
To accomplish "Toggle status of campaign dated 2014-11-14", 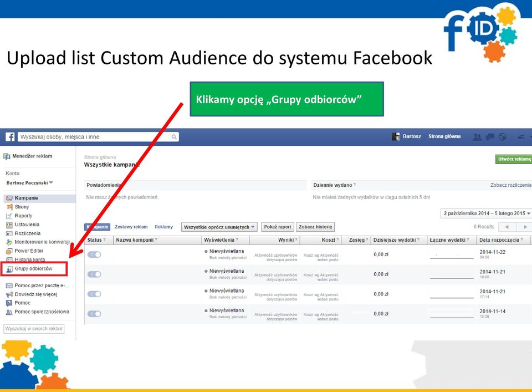I will (x=94, y=314).
